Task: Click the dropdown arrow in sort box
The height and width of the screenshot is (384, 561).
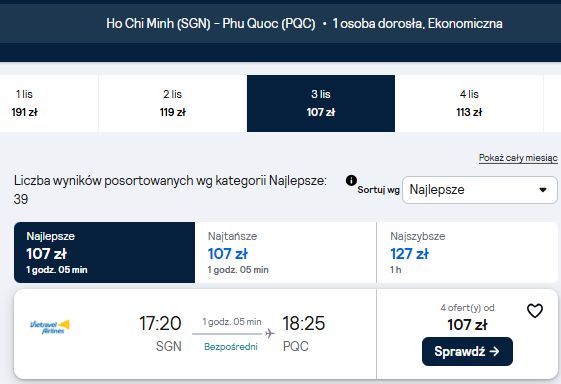Action: pos(543,190)
